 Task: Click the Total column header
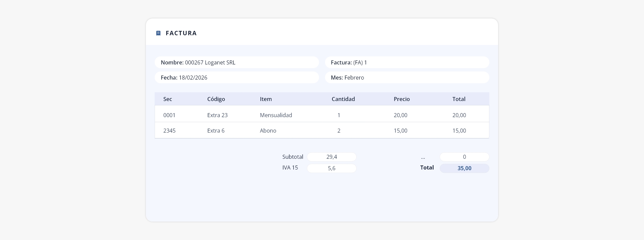click(459, 99)
